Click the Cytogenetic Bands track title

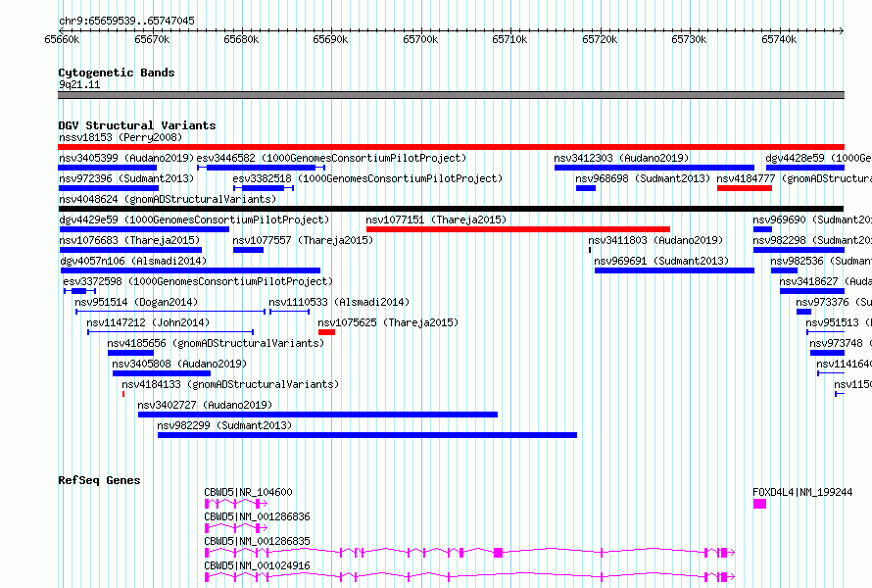(117, 73)
